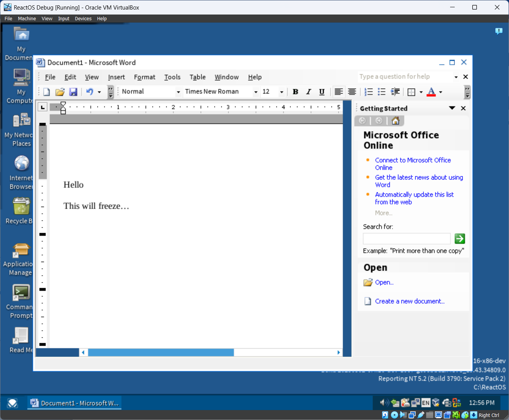The width and height of the screenshot is (509, 420).
Task: Click the Microsoft Office tray icon
Action: 457,403
